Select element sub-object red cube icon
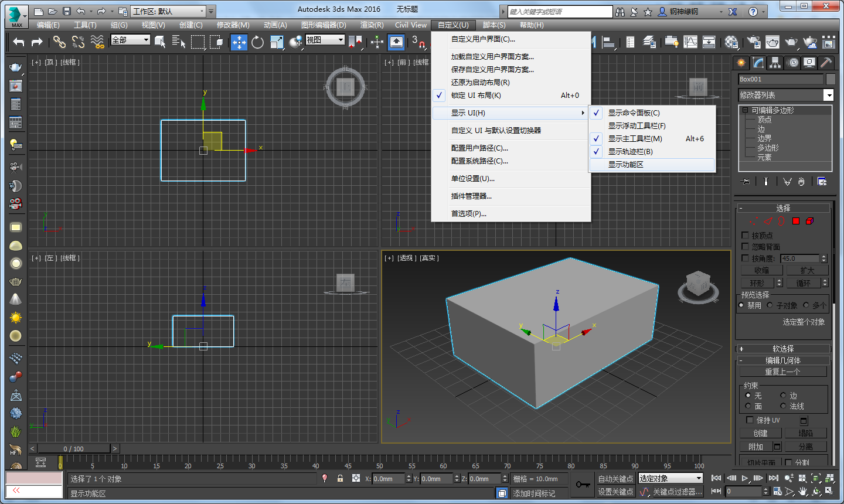Screen dimensions: 844x504 pyautogui.click(x=809, y=221)
